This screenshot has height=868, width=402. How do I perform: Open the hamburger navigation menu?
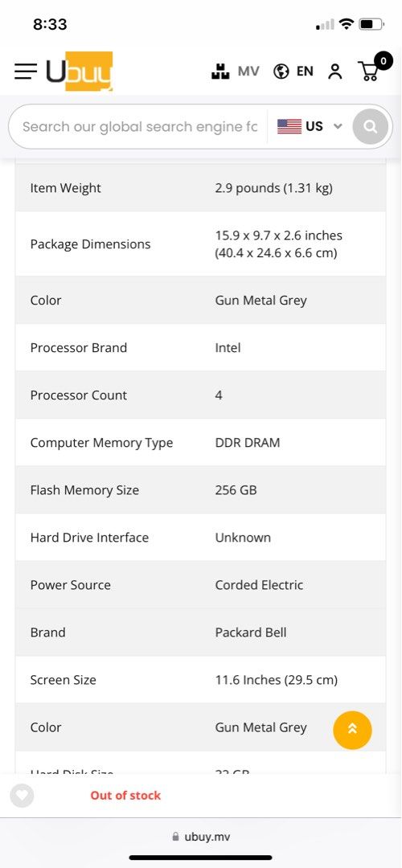26,71
